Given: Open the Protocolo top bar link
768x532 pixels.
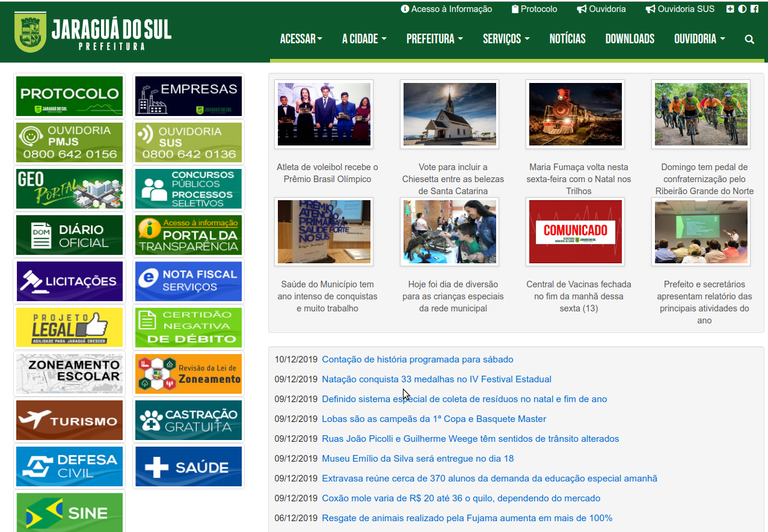Looking at the screenshot, I should [534, 9].
